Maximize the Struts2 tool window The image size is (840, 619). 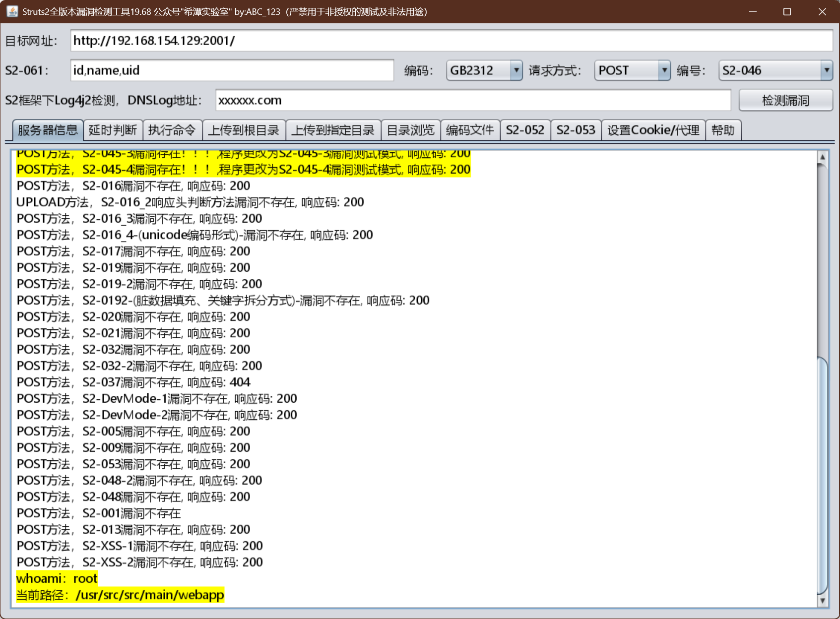787,11
